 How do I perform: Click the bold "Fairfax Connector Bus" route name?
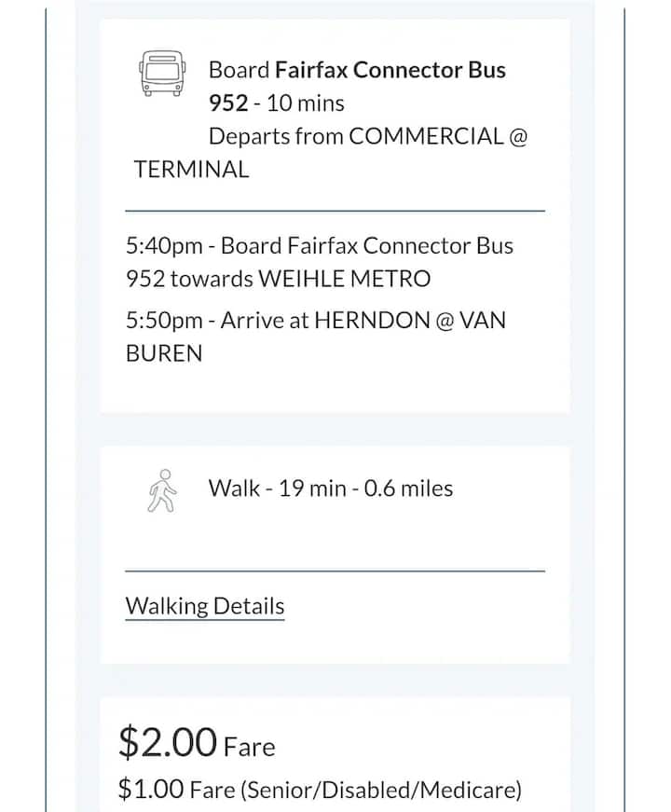390,70
